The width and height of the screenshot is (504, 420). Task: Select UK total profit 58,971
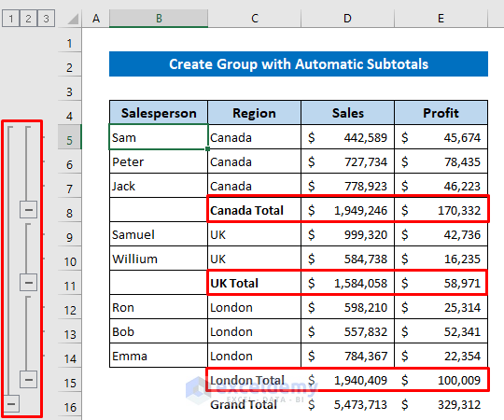click(x=441, y=283)
